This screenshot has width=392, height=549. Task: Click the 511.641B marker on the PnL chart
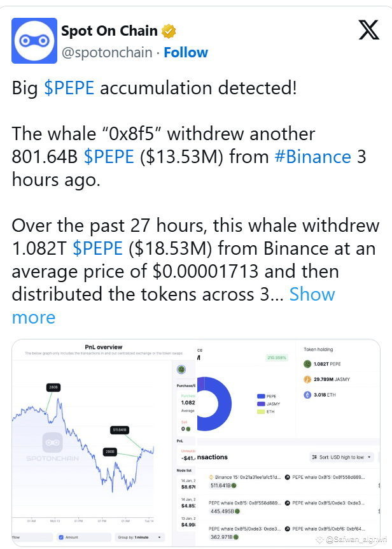coord(120,430)
